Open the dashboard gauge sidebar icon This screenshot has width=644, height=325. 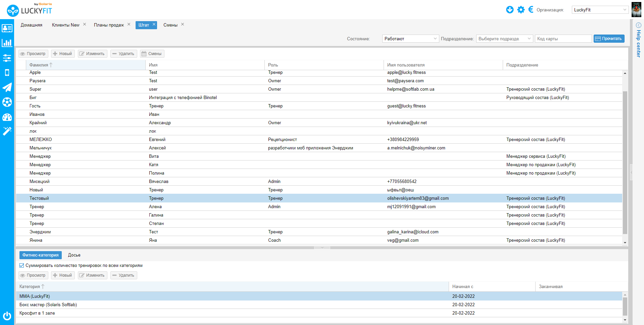pyautogui.click(x=7, y=117)
